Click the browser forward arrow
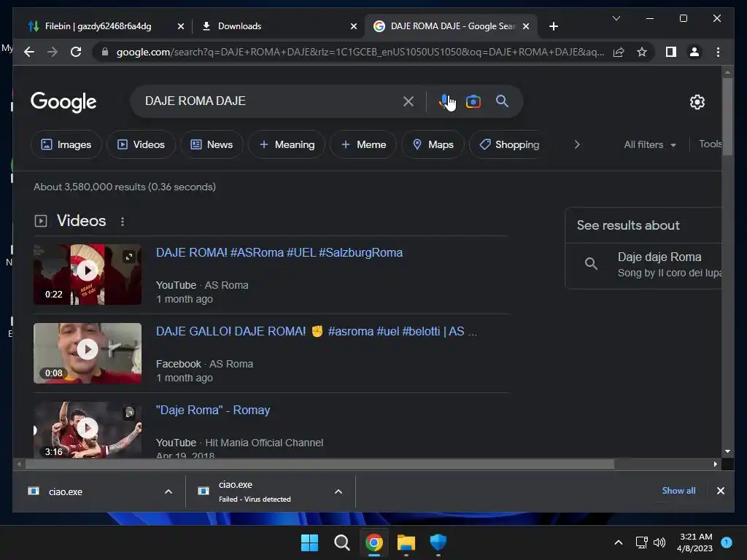Viewport: 747px width, 560px height. click(53, 52)
